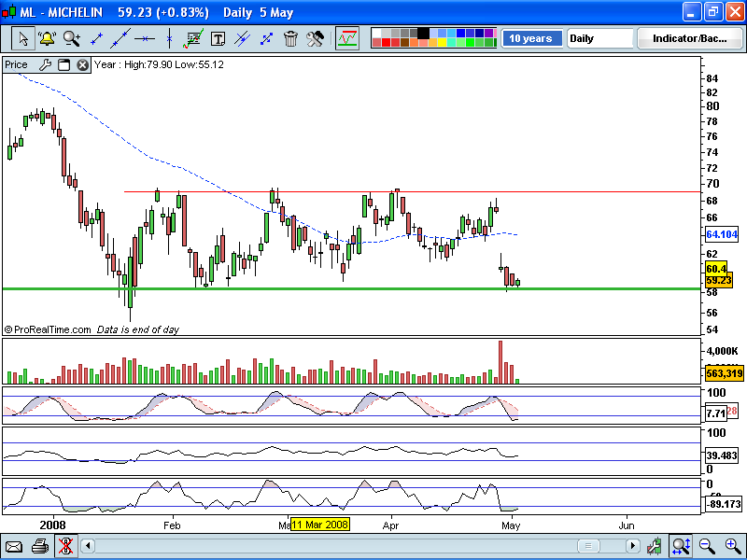Pick the bright red color swatch
The width and height of the screenshot is (747, 560).
coord(386,42)
